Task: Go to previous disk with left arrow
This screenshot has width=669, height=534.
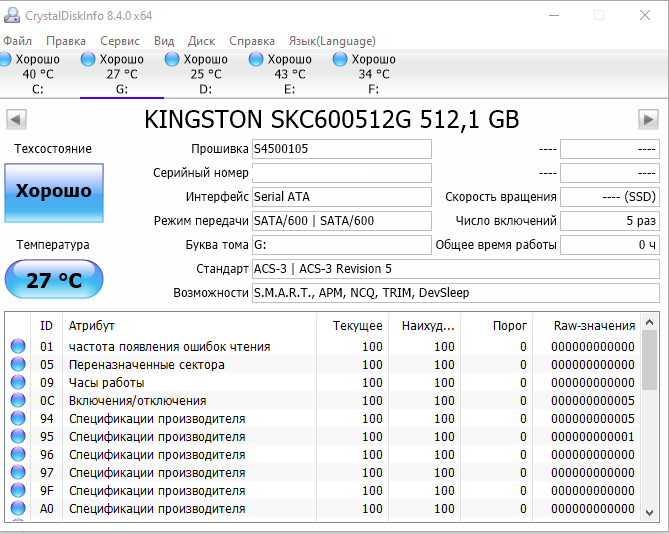Action: pyautogui.click(x=16, y=119)
